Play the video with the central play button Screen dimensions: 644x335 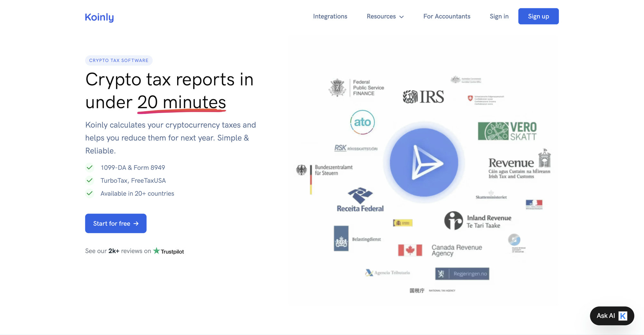424,162
